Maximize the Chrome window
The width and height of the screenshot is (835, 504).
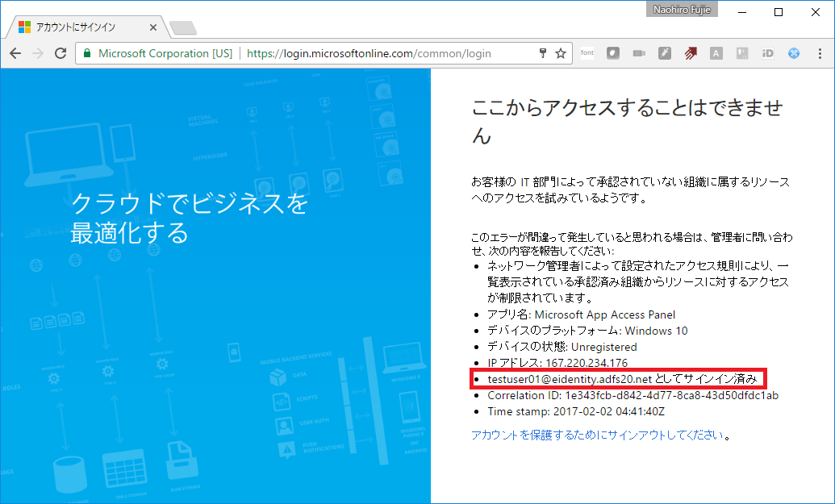[778, 12]
